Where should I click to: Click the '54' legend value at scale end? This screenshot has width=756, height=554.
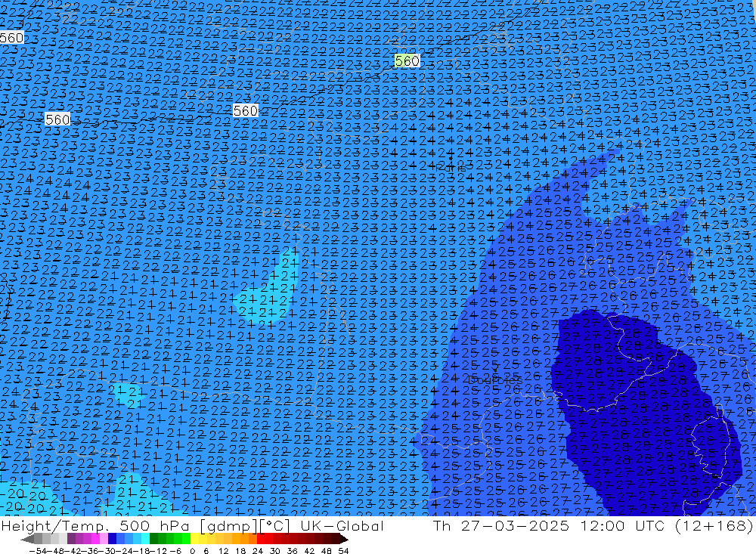[343, 551]
